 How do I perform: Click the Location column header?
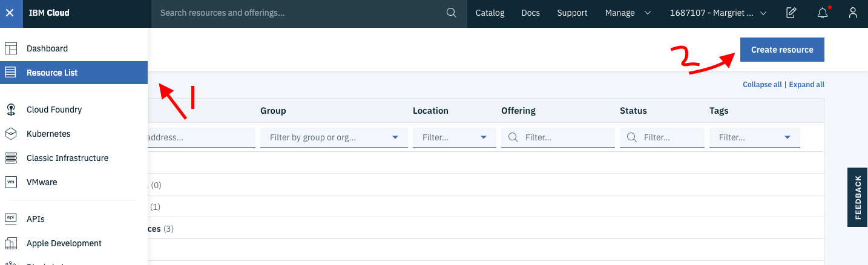click(x=430, y=111)
